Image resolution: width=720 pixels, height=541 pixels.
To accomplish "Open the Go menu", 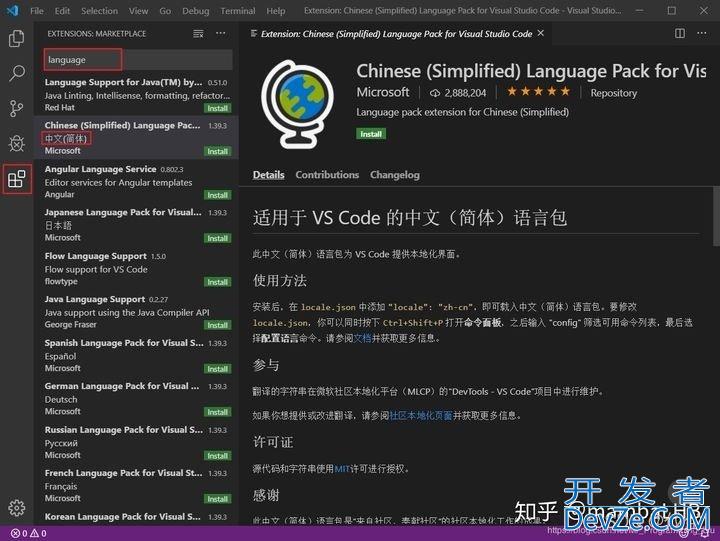I will pos(165,11).
